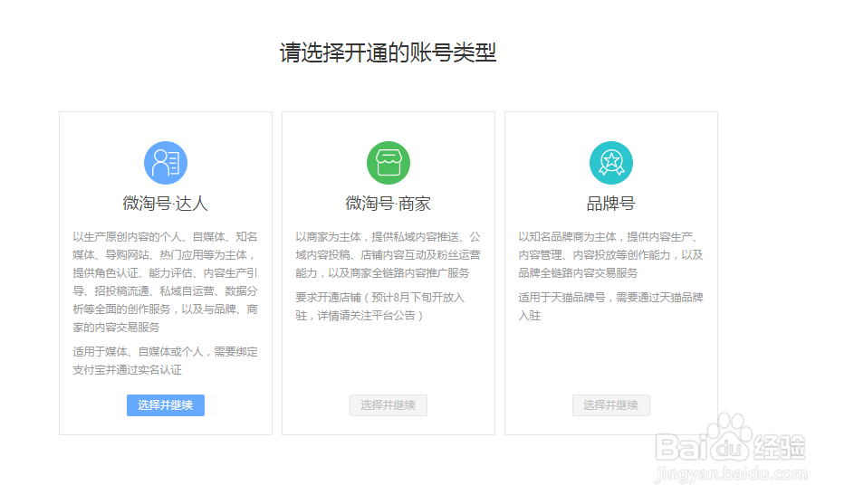The width and height of the screenshot is (854, 504).
Task: Select the 微淘号·商家 card title
Action: pos(389,204)
